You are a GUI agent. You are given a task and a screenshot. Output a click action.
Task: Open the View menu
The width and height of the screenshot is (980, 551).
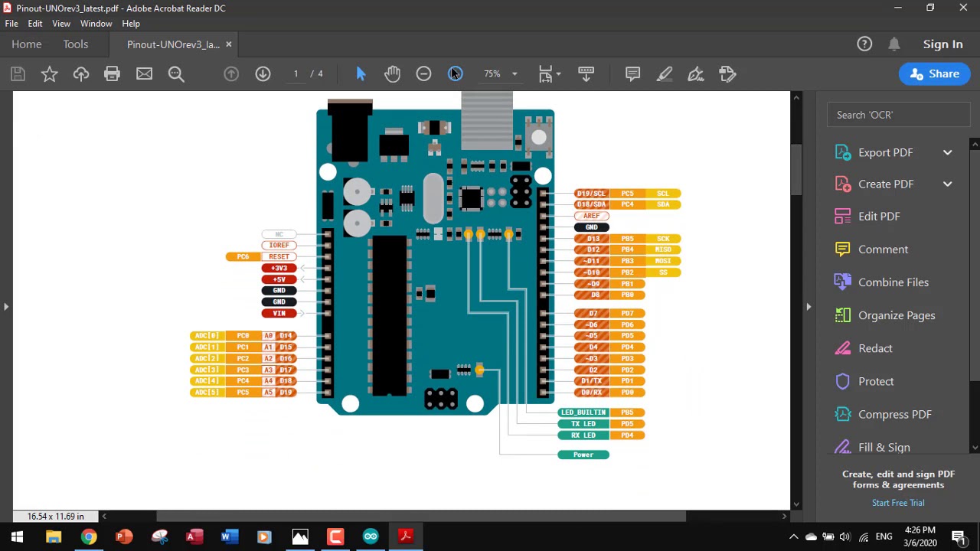pyautogui.click(x=61, y=24)
